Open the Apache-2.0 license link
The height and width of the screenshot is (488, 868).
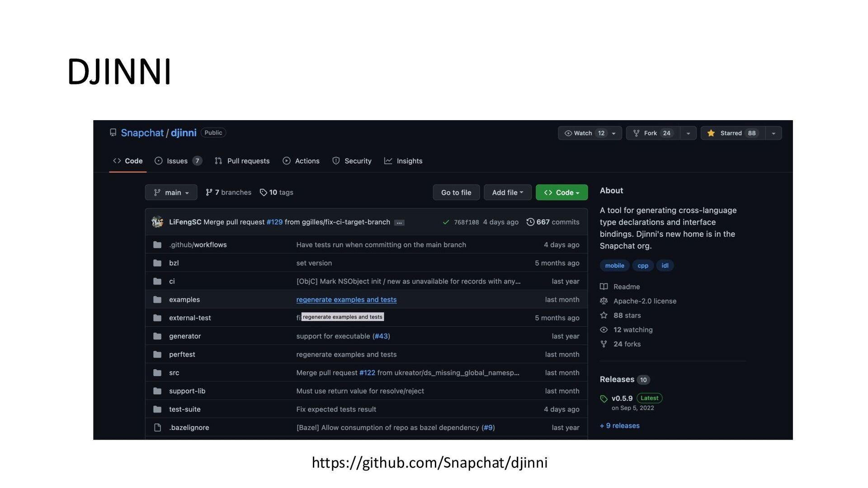[645, 301]
